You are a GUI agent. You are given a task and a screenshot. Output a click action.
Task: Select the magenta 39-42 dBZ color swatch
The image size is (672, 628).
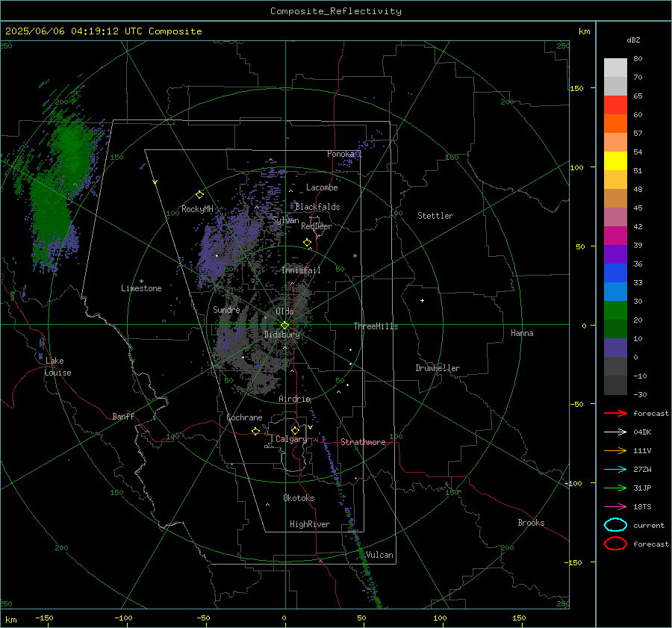tap(615, 235)
